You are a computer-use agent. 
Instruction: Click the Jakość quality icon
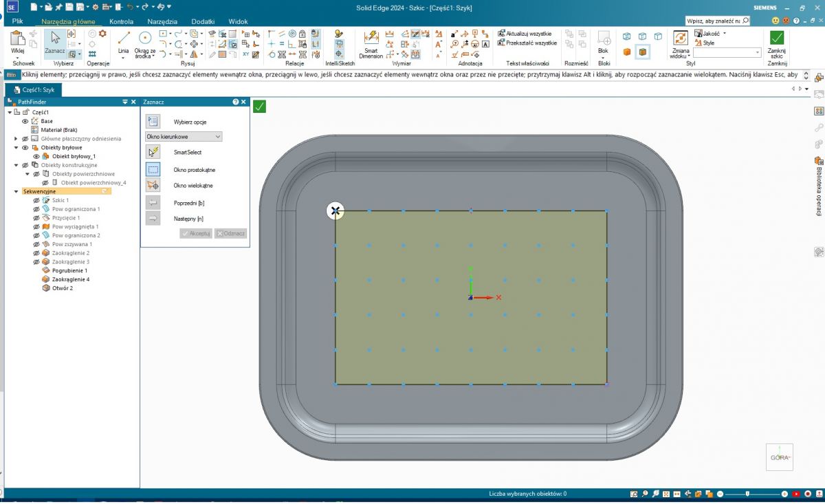698,33
